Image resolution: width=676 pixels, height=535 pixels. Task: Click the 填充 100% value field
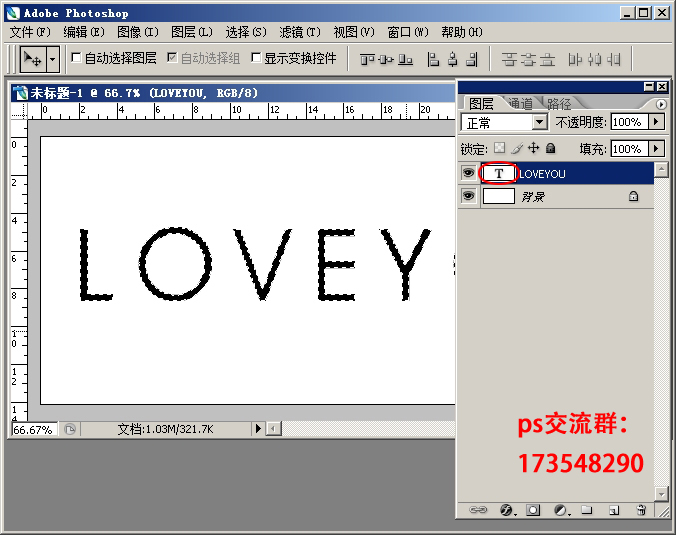pos(629,149)
